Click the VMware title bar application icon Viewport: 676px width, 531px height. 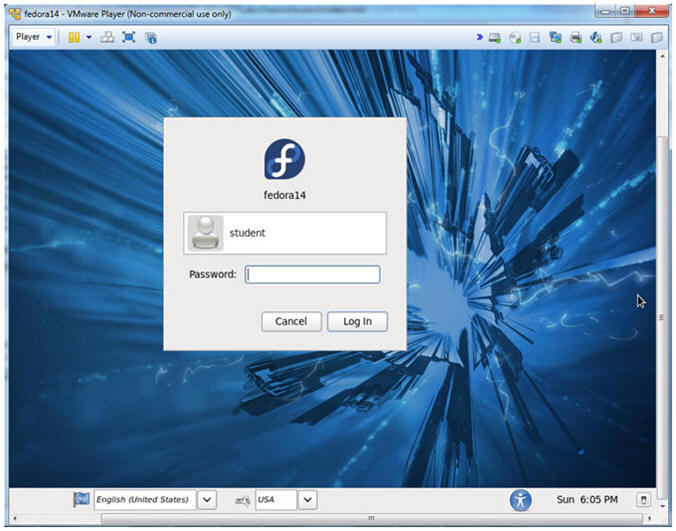15,14
